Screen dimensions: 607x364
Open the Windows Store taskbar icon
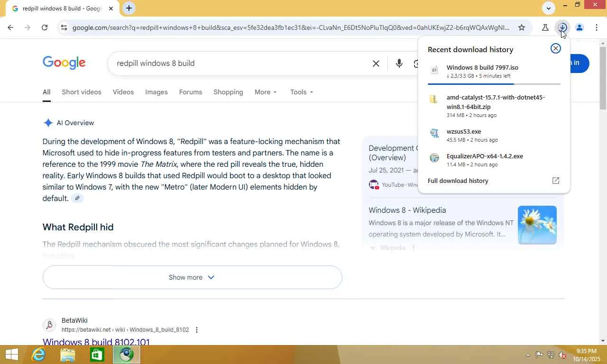97,355
